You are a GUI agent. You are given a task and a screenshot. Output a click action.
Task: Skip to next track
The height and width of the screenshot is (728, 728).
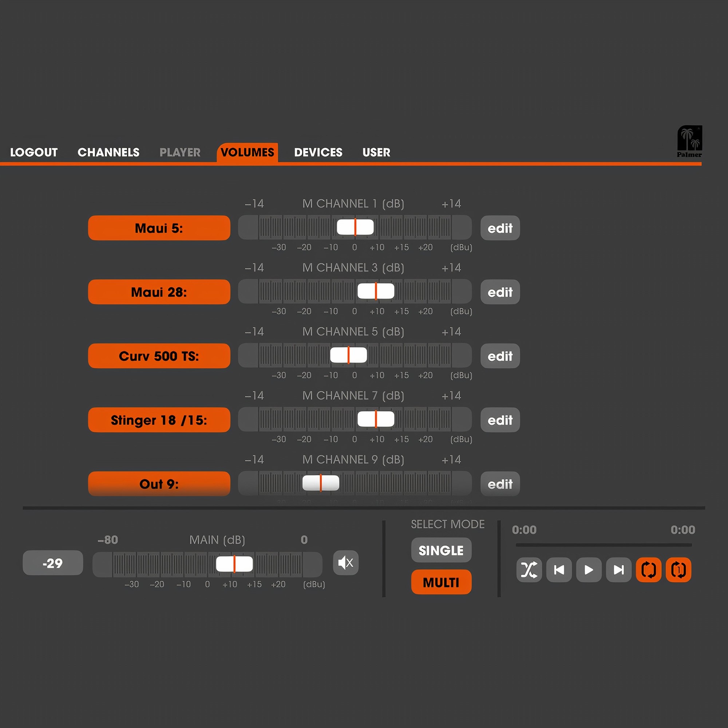coord(618,570)
